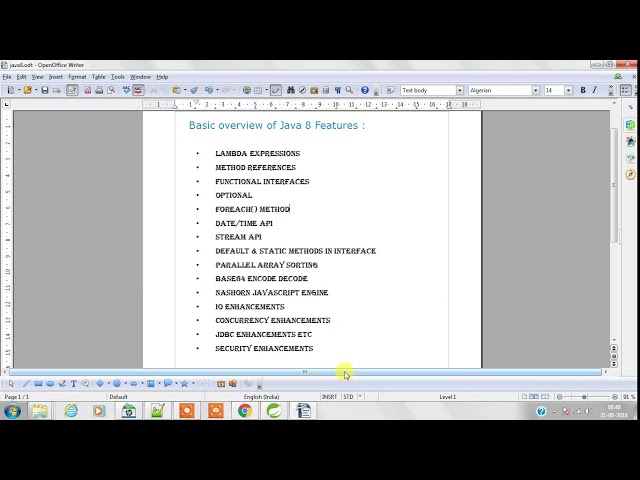Screen dimensions: 640x480
Task: Click the Undo icon
Action: [x=209, y=90]
